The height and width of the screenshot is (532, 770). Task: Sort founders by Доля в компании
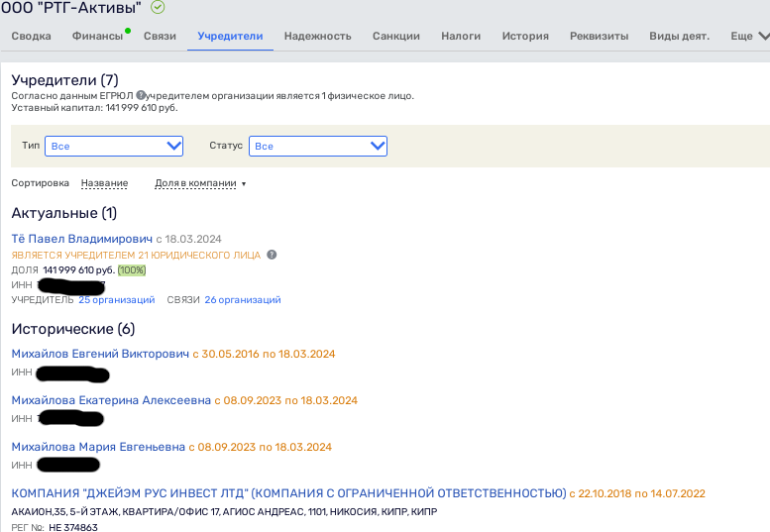(199, 183)
